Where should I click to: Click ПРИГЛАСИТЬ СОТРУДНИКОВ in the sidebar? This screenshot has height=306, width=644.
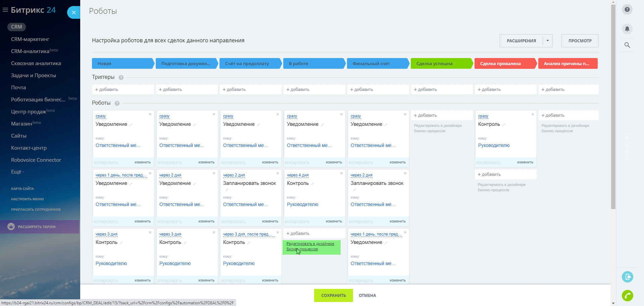(36, 209)
